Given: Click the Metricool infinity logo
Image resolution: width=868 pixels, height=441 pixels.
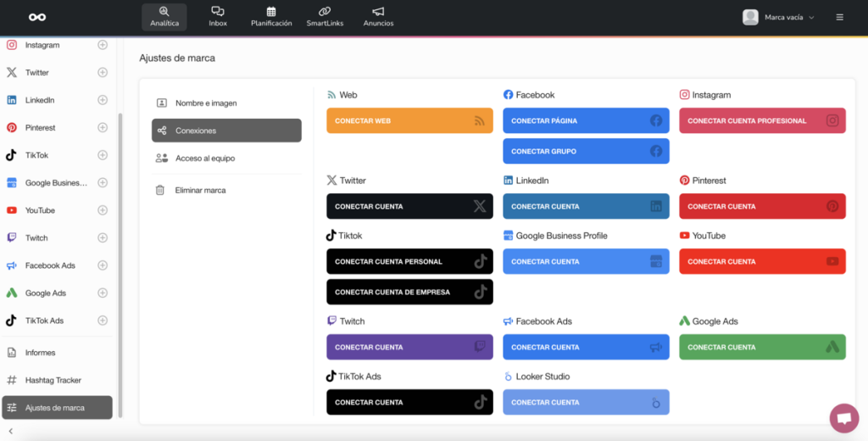Looking at the screenshot, I should coord(37,17).
